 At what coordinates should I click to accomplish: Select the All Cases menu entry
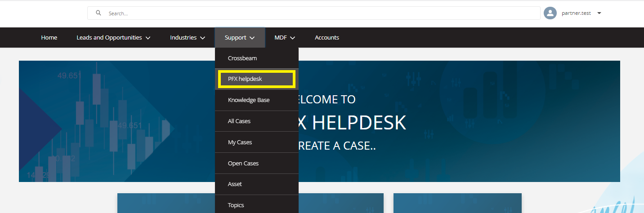point(239,121)
